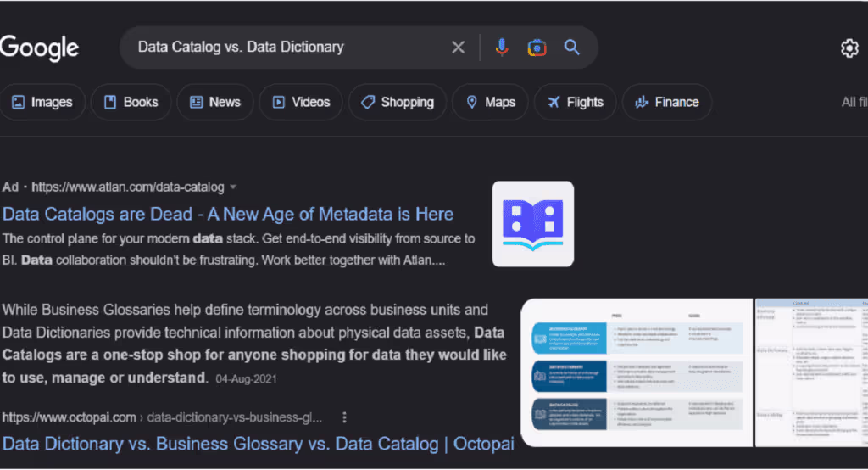This screenshot has width=868, height=470.
Task: Click the ad description starting 'The control plane'
Action: pos(238,249)
